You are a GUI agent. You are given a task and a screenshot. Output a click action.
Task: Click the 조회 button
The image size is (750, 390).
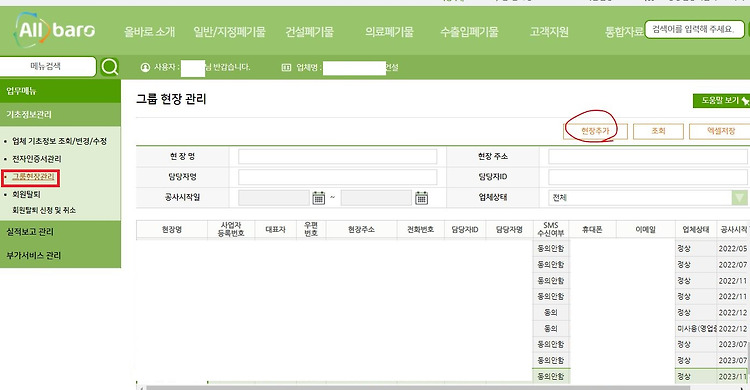[x=658, y=131]
